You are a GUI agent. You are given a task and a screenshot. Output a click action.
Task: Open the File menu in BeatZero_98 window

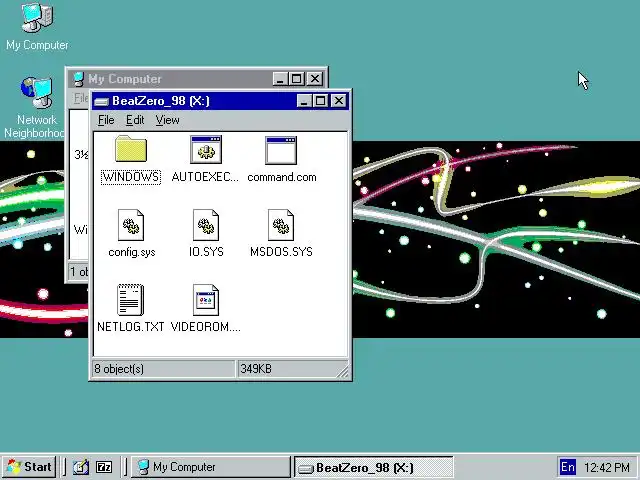click(106, 120)
